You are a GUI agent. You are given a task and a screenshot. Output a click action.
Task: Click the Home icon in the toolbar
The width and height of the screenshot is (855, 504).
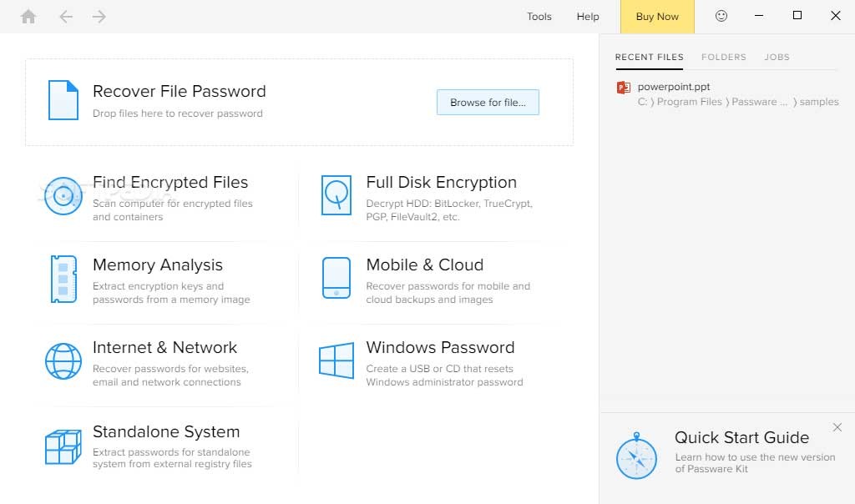pyautogui.click(x=28, y=17)
